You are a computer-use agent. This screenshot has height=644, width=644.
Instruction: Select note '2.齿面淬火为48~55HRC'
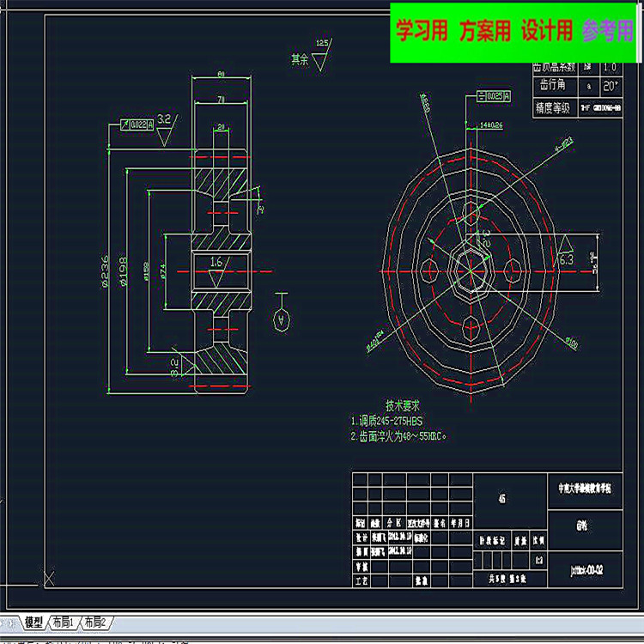(398, 436)
